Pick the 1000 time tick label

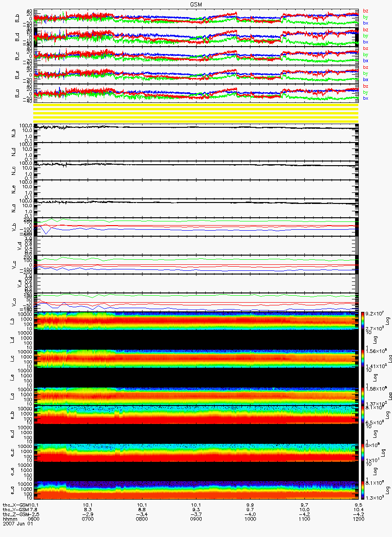[x=250, y=519]
